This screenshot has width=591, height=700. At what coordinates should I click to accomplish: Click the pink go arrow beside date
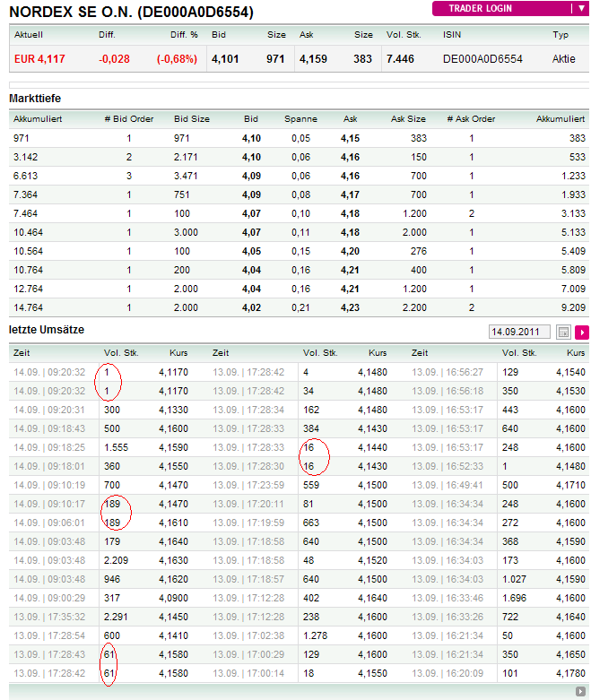coord(582,333)
